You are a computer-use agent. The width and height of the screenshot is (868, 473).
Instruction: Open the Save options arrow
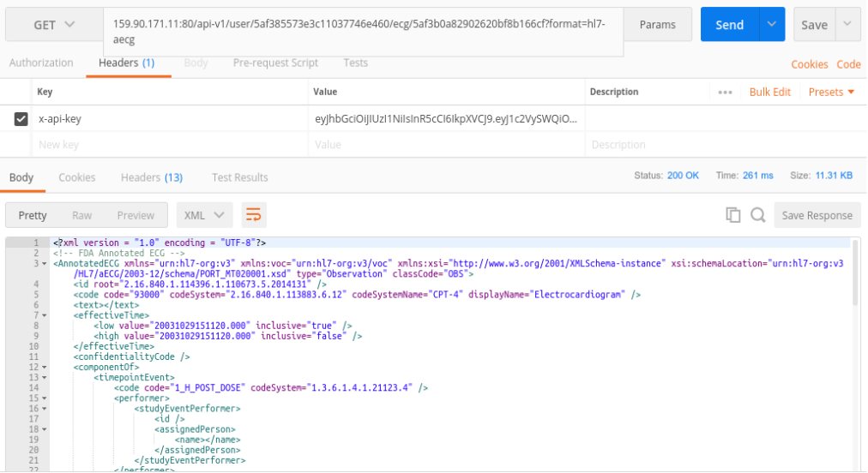pos(847,24)
